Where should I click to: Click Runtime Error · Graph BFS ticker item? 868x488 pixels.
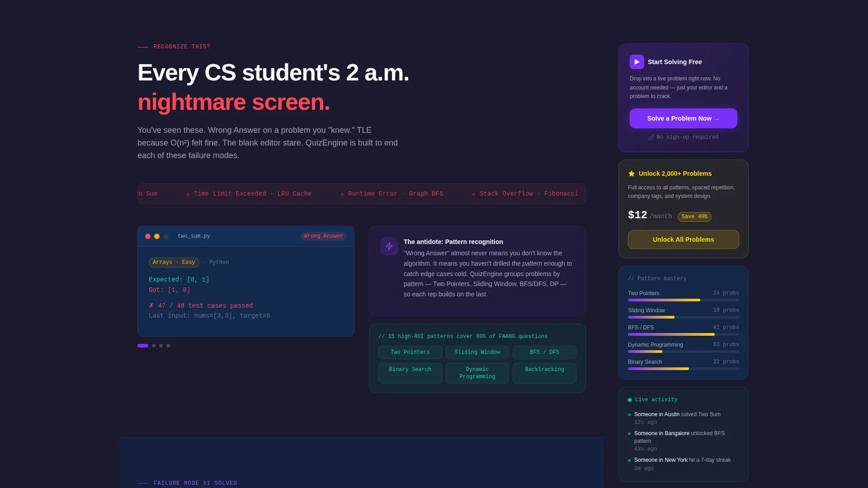click(x=392, y=194)
